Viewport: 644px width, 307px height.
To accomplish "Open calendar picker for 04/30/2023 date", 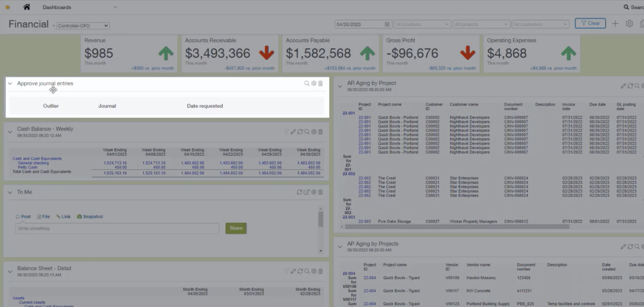I will point(387,24).
